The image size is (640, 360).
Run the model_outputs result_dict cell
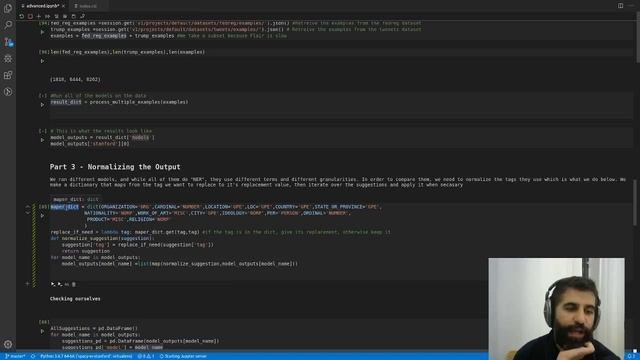pos(42,140)
